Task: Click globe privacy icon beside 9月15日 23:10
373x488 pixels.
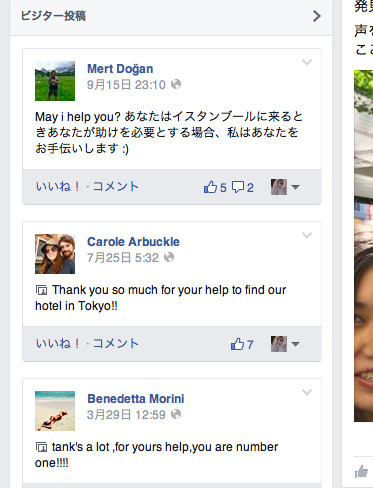Action: click(x=176, y=84)
